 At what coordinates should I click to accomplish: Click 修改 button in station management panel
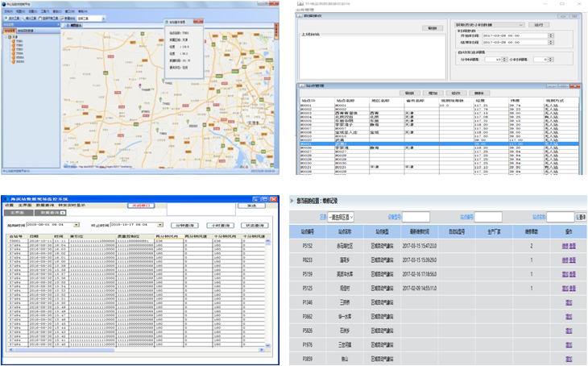[x=456, y=93]
